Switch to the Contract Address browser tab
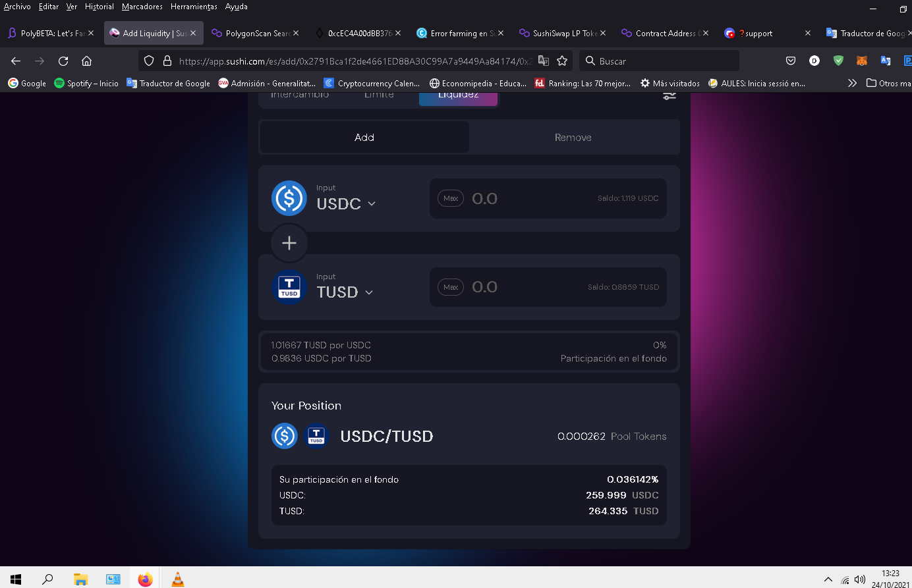The width and height of the screenshot is (912, 588). pos(664,33)
